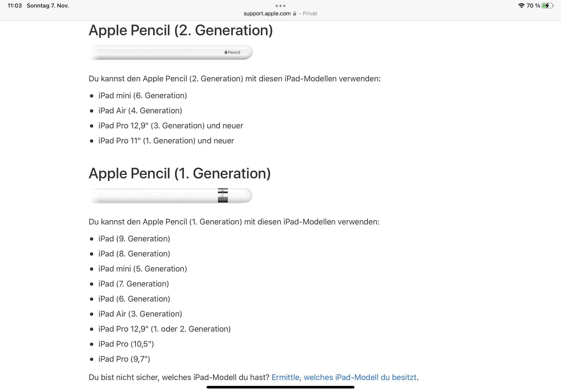Click the lock icon beside the URL

coord(294,14)
